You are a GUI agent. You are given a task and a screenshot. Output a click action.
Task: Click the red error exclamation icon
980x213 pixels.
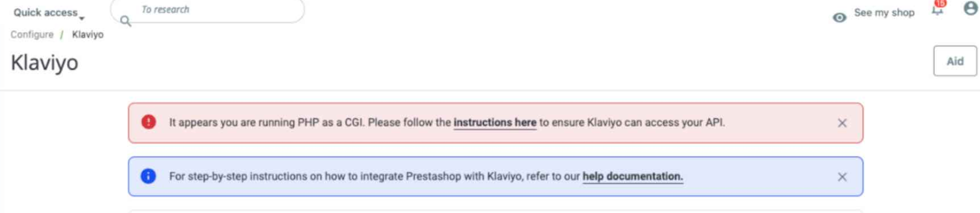pyautogui.click(x=148, y=122)
